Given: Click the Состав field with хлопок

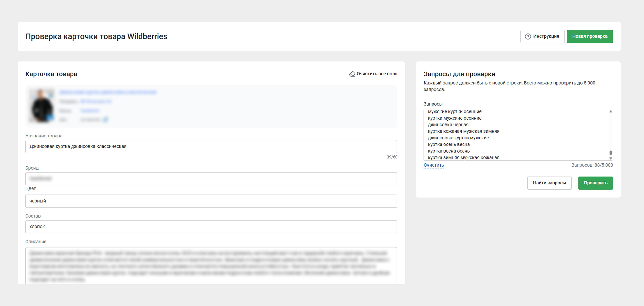Looking at the screenshot, I should 211,227.
